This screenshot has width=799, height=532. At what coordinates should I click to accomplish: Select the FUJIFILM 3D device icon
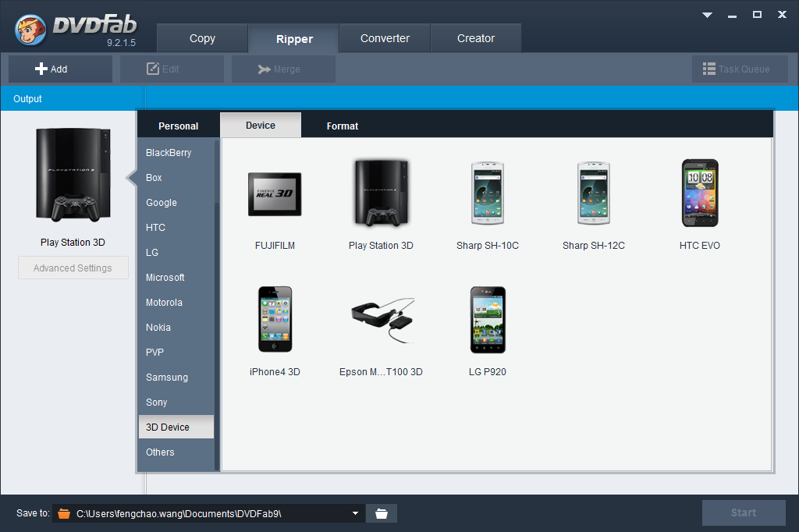pyautogui.click(x=275, y=194)
